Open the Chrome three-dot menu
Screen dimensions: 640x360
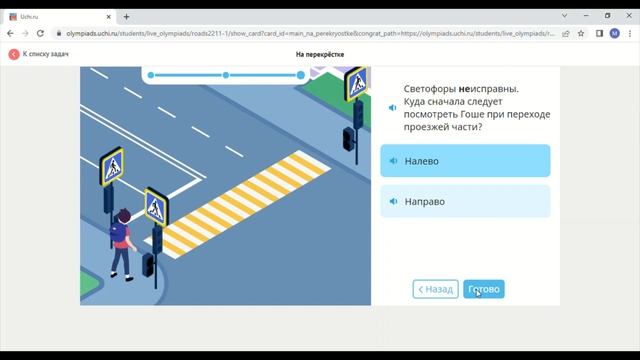pos(630,33)
